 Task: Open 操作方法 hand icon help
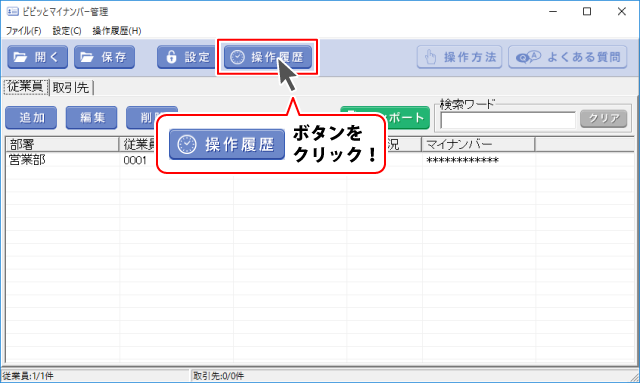460,57
